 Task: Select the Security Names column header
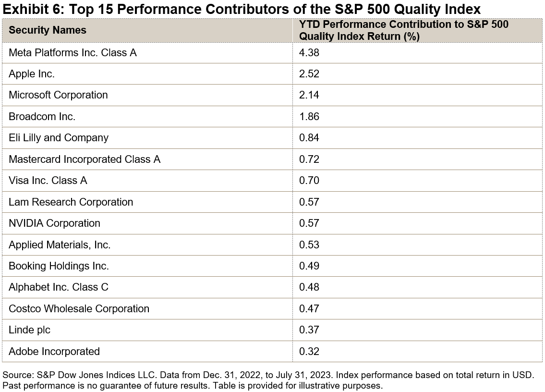pyautogui.click(x=48, y=30)
